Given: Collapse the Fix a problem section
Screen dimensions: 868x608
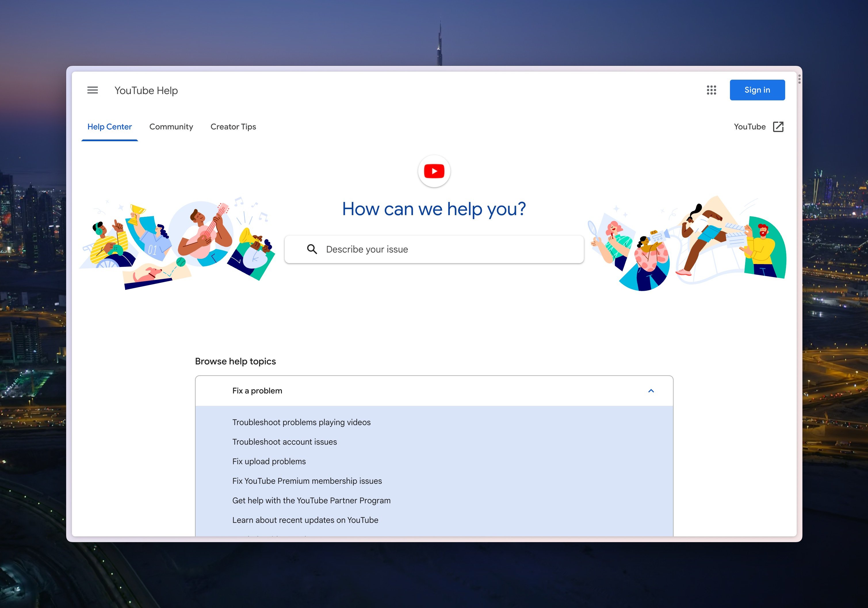Looking at the screenshot, I should pyautogui.click(x=651, y=391).
